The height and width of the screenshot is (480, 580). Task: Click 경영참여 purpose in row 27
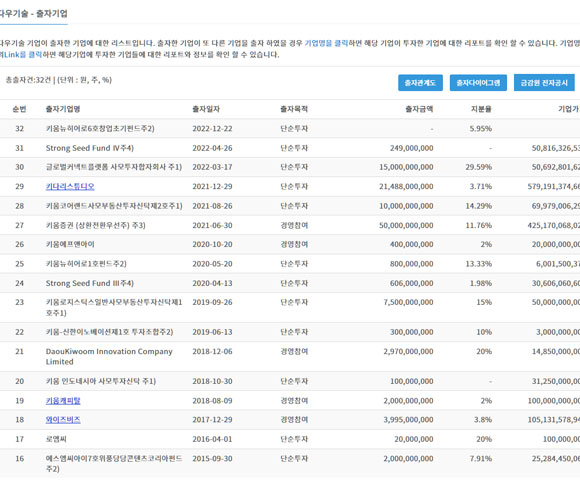pos(294,225)
